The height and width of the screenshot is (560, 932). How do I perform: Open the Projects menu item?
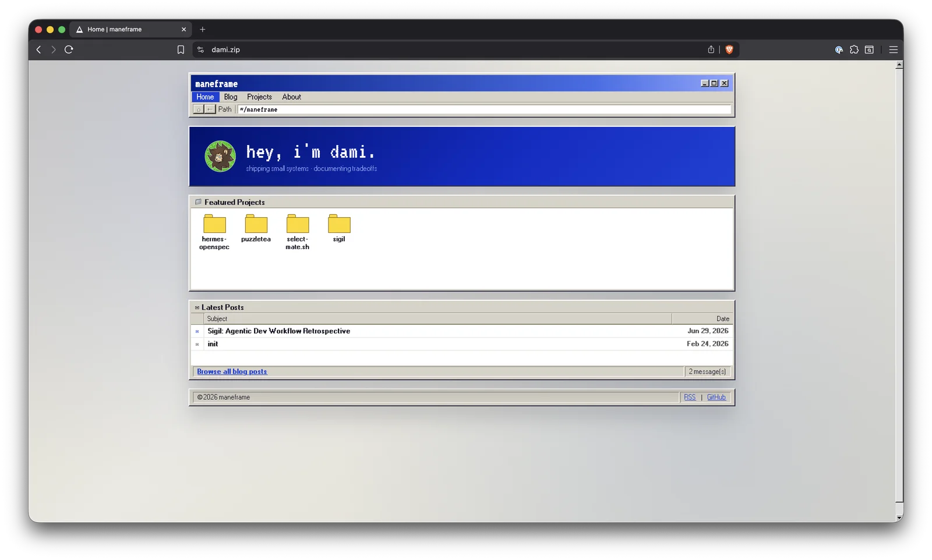coord(259,97)
